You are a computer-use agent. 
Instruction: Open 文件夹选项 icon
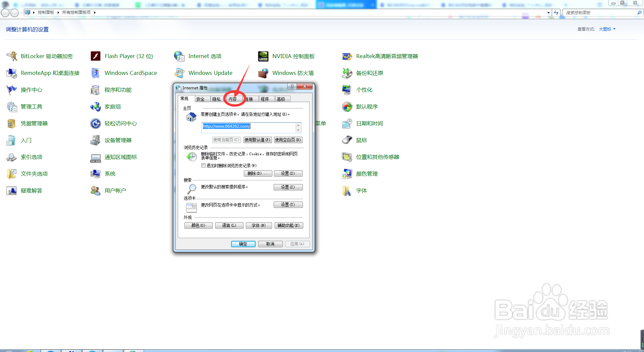(x=12, y=174)
